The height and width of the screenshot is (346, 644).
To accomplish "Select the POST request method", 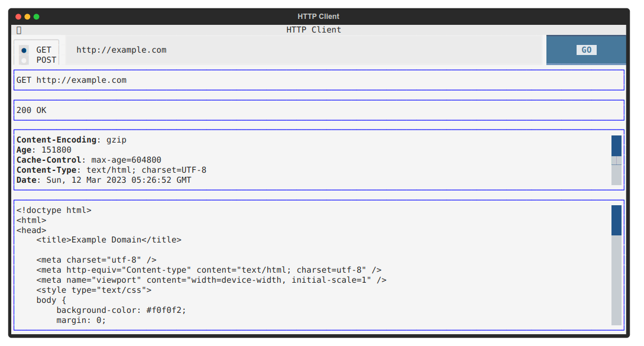I will (24, 60).
